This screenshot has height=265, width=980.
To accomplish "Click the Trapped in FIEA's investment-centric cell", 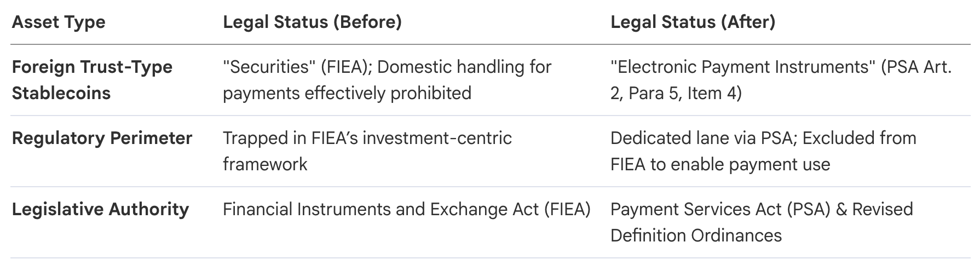I will point(367,151).
